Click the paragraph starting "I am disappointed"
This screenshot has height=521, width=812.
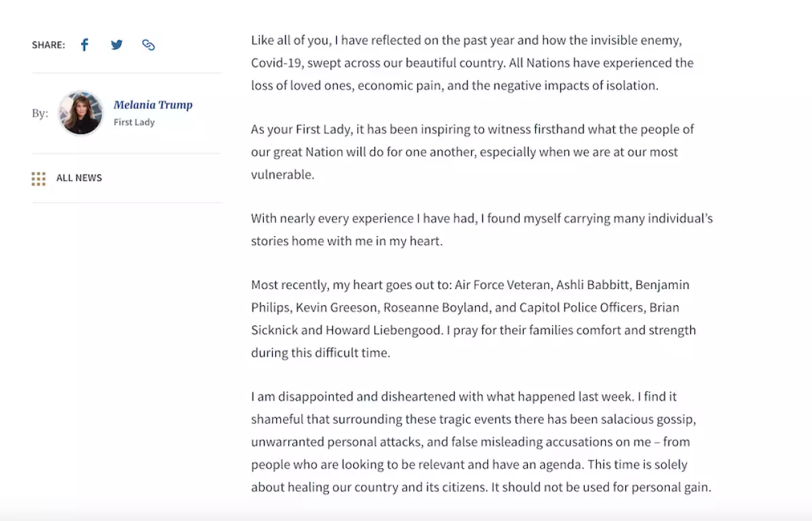[x=480, y=442]
